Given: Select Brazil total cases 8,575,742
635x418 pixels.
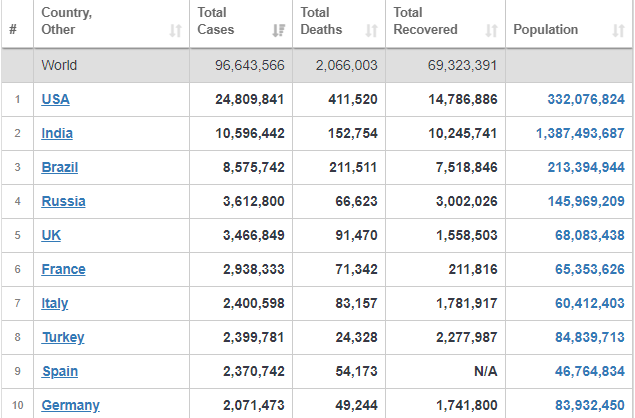Looking at the screenshot, I should [x=254, y=167].
